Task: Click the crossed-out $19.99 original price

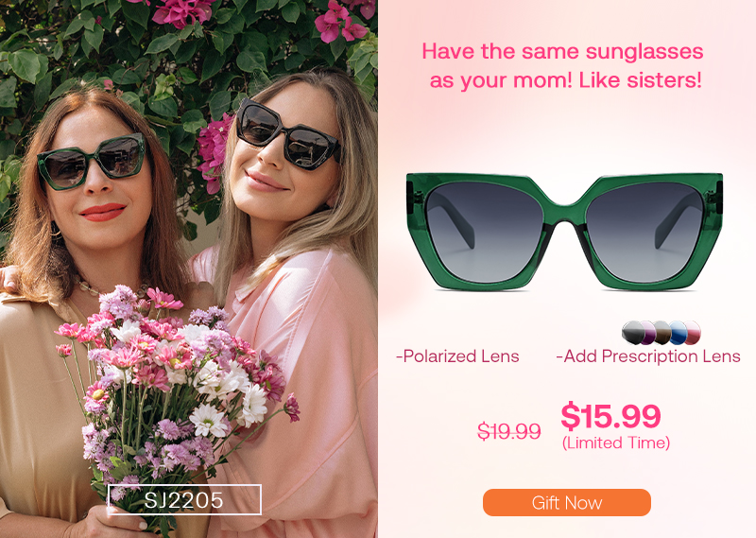Action: click(508, 431)
